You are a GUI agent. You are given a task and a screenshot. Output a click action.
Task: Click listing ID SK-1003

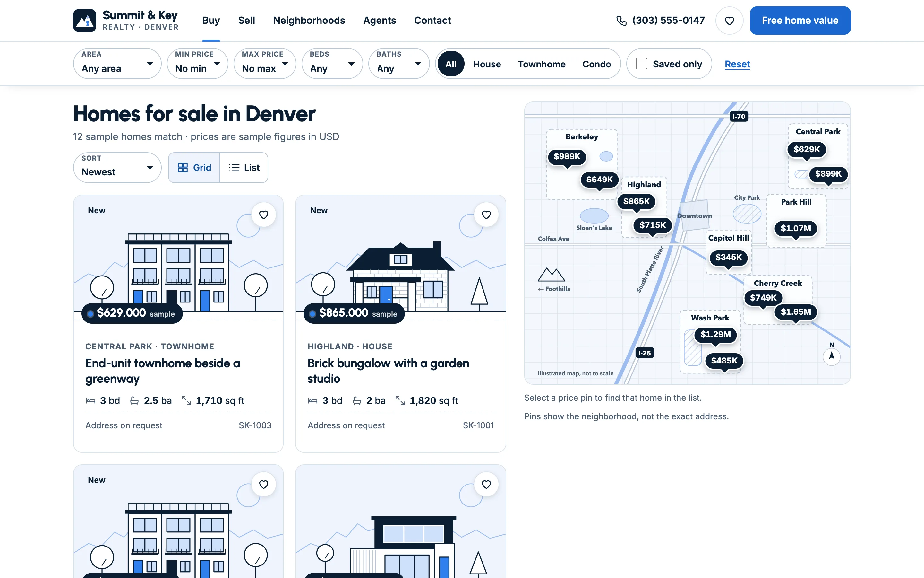coord(255,425)
